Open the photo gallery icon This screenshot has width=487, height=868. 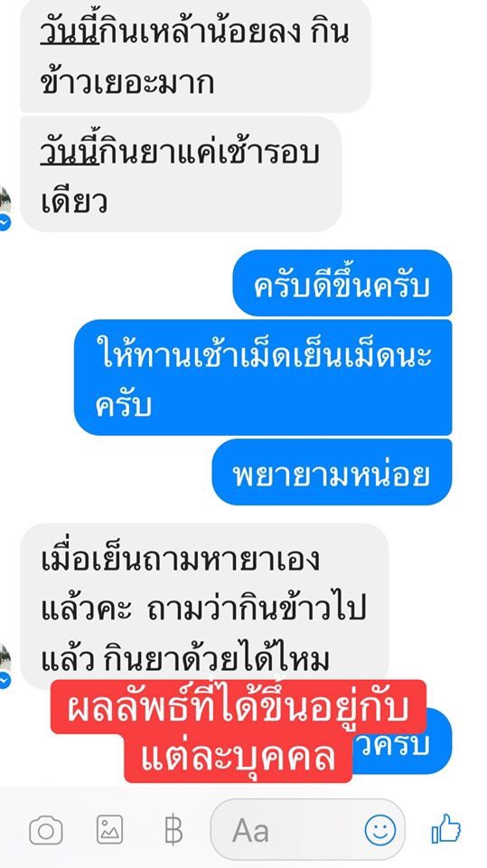click(109, 830)
